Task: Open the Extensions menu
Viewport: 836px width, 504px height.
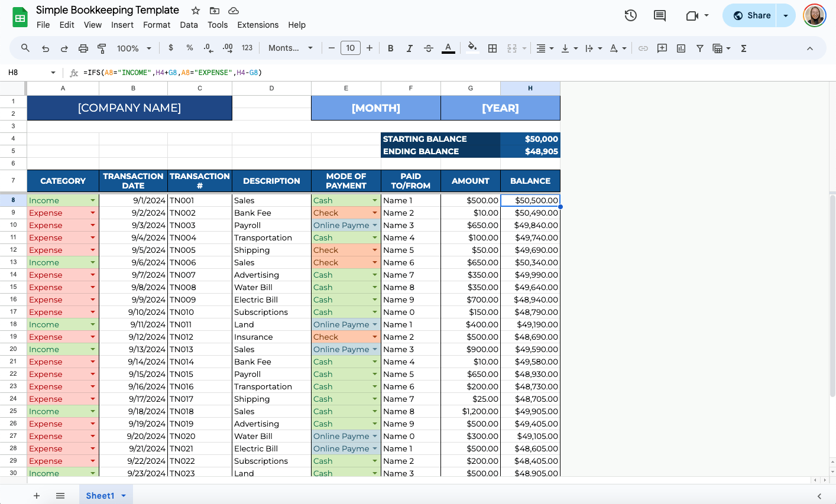Action: (258, 25)
